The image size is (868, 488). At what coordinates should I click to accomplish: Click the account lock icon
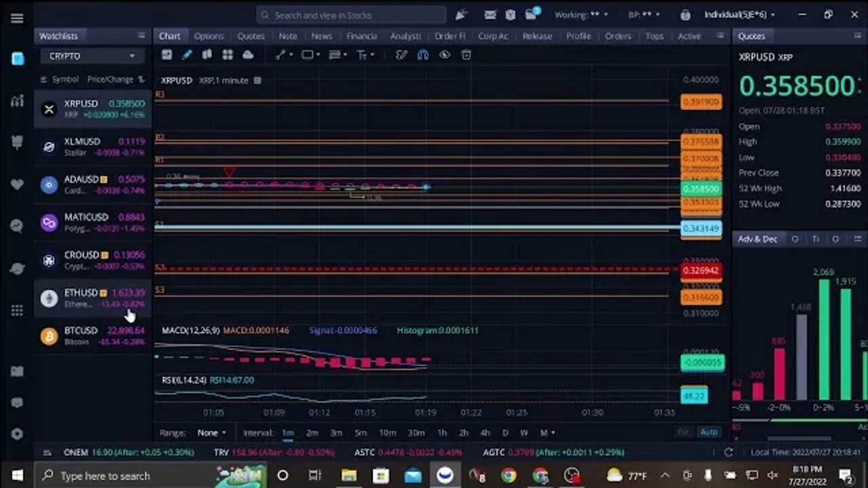[685, 15]
